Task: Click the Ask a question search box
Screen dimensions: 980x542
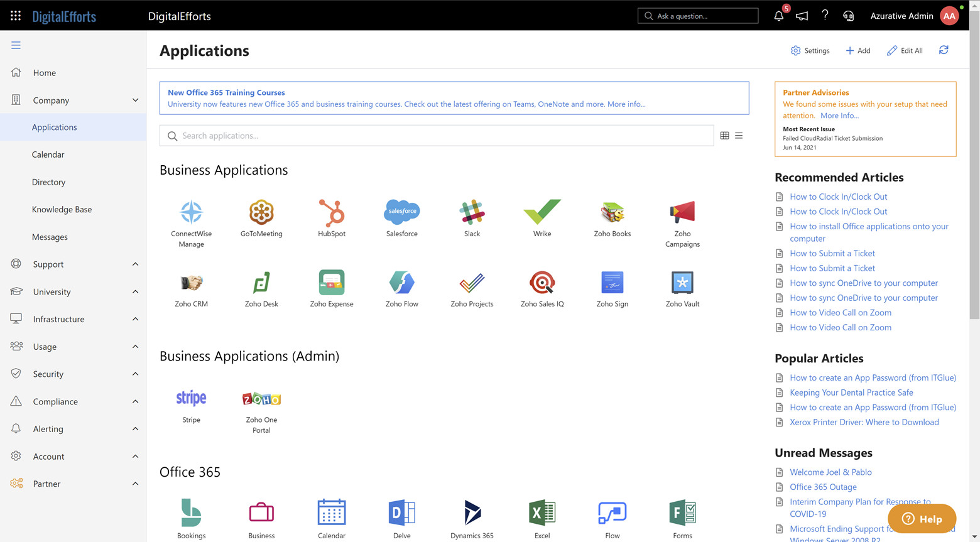Action: [698, 16]
